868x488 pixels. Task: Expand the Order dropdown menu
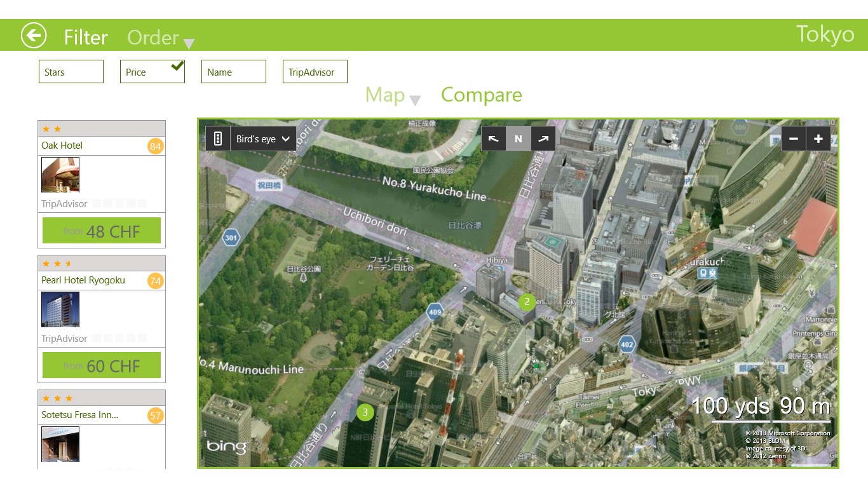[161, 38]
